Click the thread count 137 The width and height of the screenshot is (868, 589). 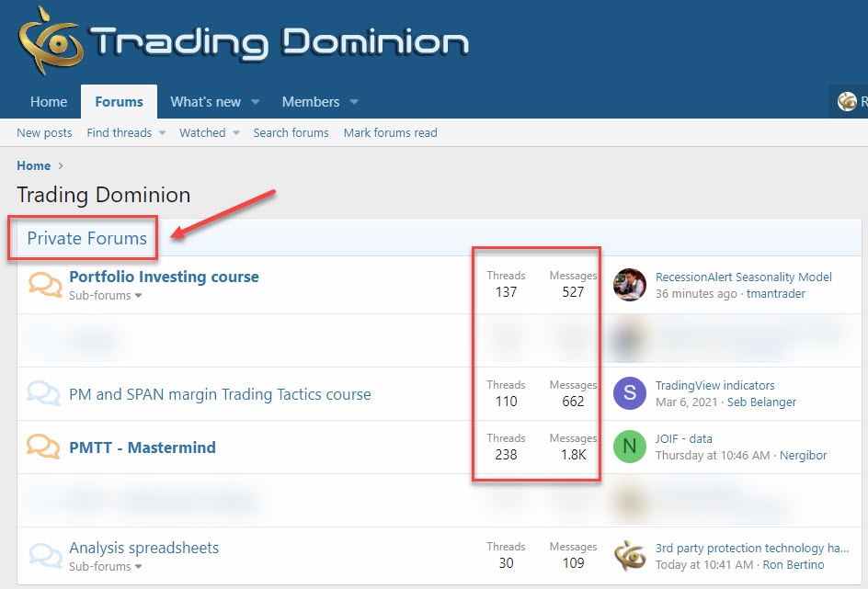[x=506, y=292]
